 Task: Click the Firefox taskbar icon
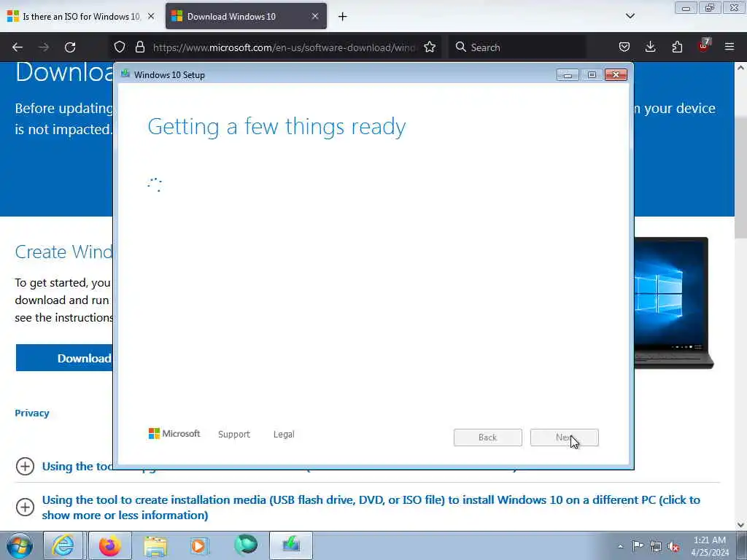point(110,545)
